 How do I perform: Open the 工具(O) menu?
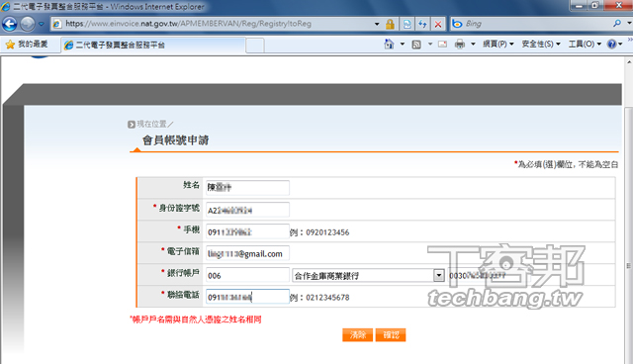pyautogui.click(x=585, y=44)
